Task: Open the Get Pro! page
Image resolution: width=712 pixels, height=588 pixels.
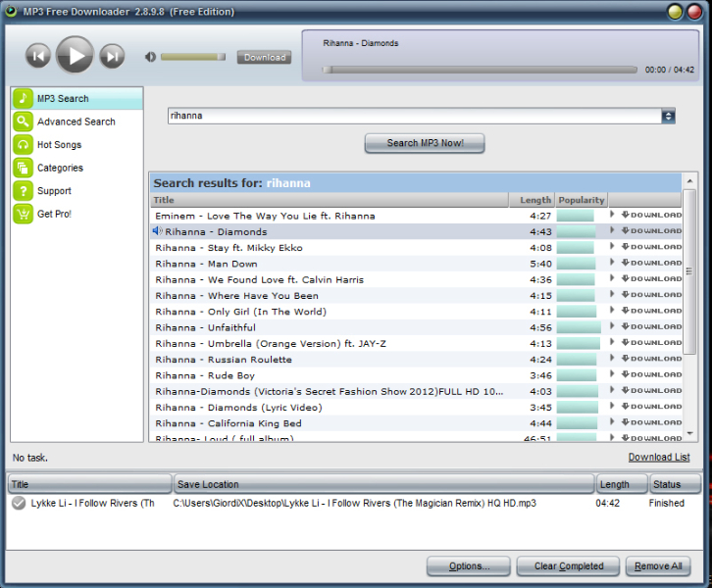Action: [54, 214]
